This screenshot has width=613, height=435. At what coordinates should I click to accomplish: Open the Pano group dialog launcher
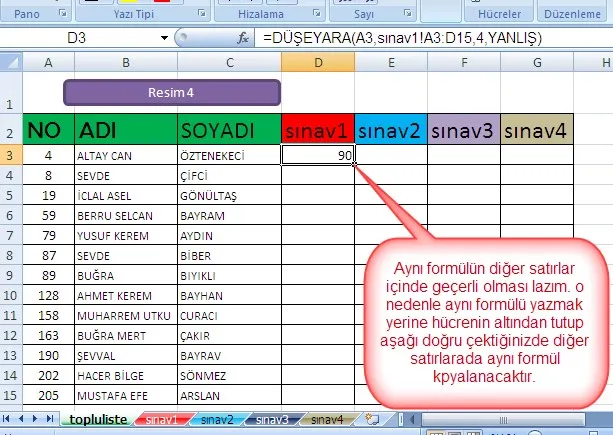(63, 14)
